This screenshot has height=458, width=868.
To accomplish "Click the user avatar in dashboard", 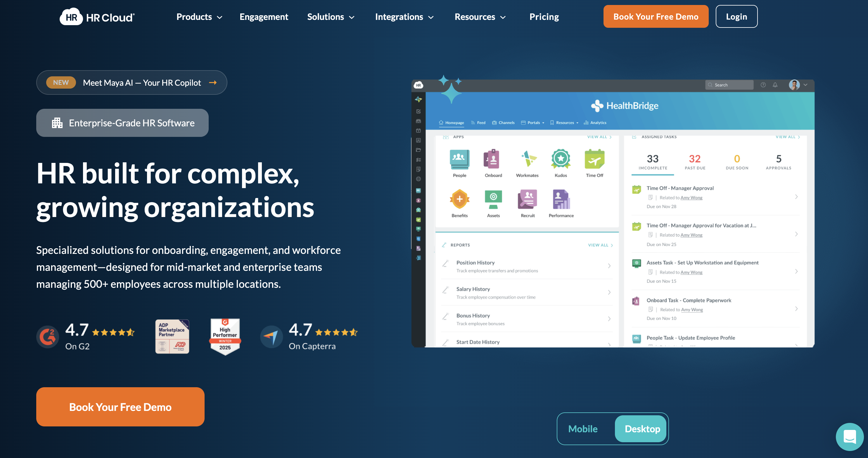I will (x=794, y=85).
